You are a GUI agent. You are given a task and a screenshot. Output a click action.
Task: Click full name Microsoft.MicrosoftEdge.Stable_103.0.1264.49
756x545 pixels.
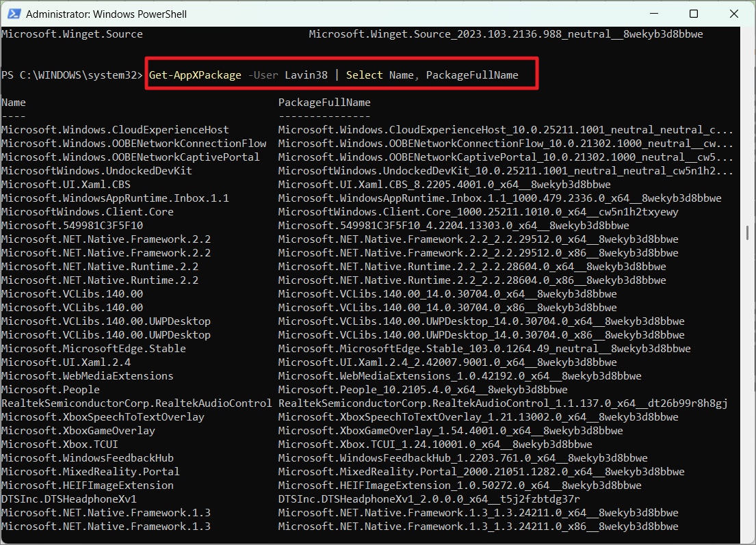click(484, 348)
